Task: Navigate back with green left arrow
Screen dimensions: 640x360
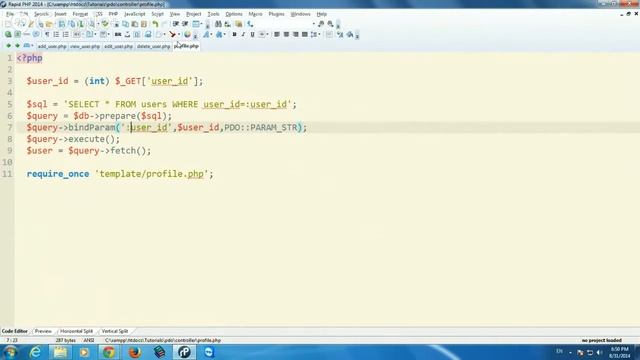Action: click(x=8, y=46)
